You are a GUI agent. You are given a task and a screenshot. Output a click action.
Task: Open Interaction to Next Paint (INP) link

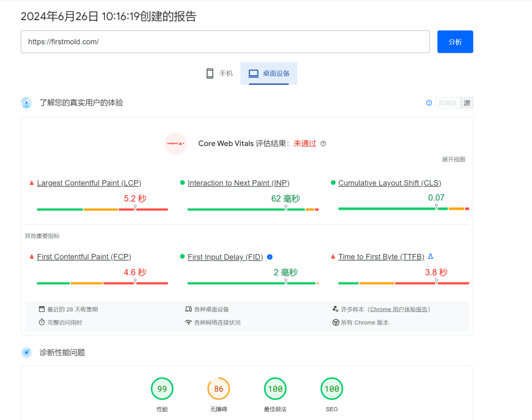point(238,183)
